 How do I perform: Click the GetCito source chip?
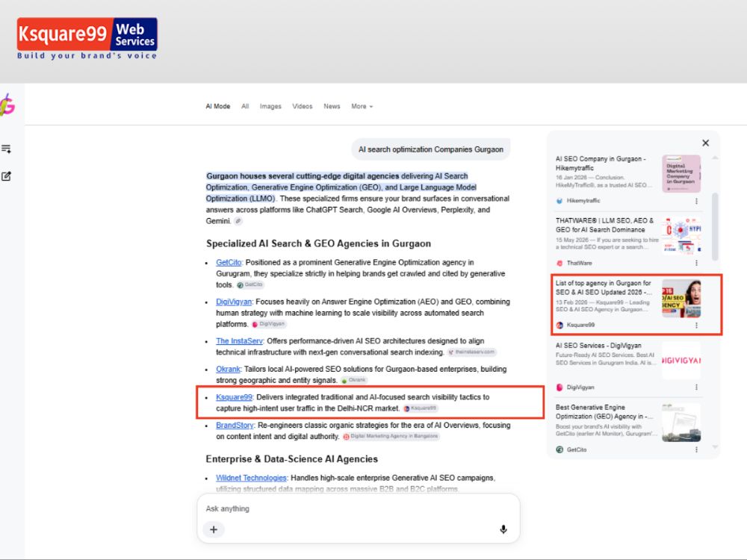click(x=250, y=284)
